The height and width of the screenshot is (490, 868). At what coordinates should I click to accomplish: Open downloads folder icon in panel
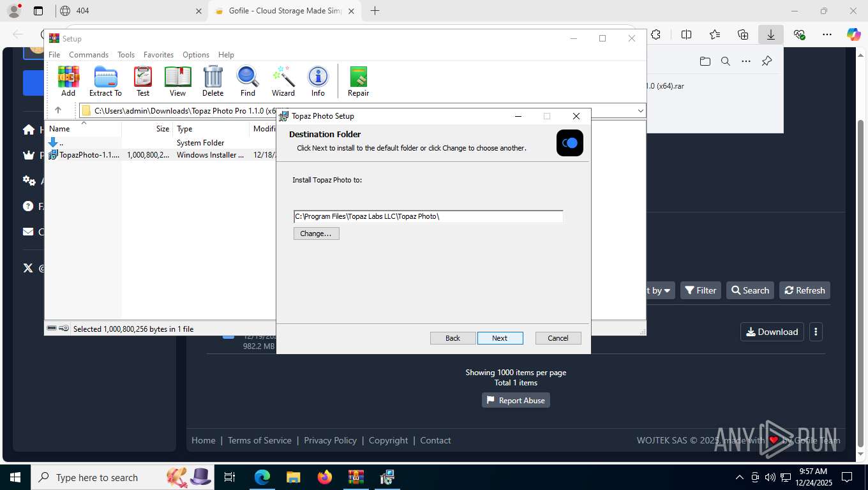tap(705, 61)
